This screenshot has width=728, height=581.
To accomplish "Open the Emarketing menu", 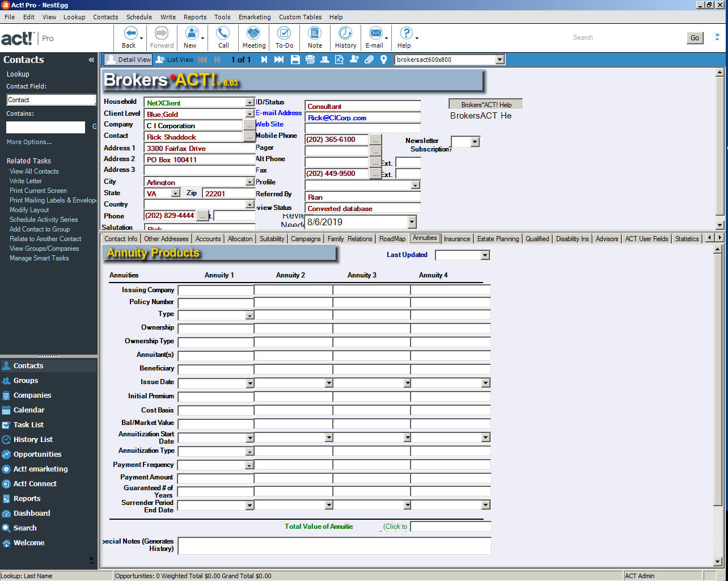I will click(255, 17).
